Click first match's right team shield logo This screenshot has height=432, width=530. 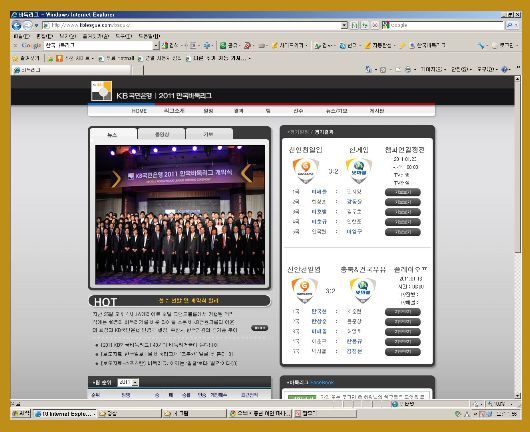point(359,171)
